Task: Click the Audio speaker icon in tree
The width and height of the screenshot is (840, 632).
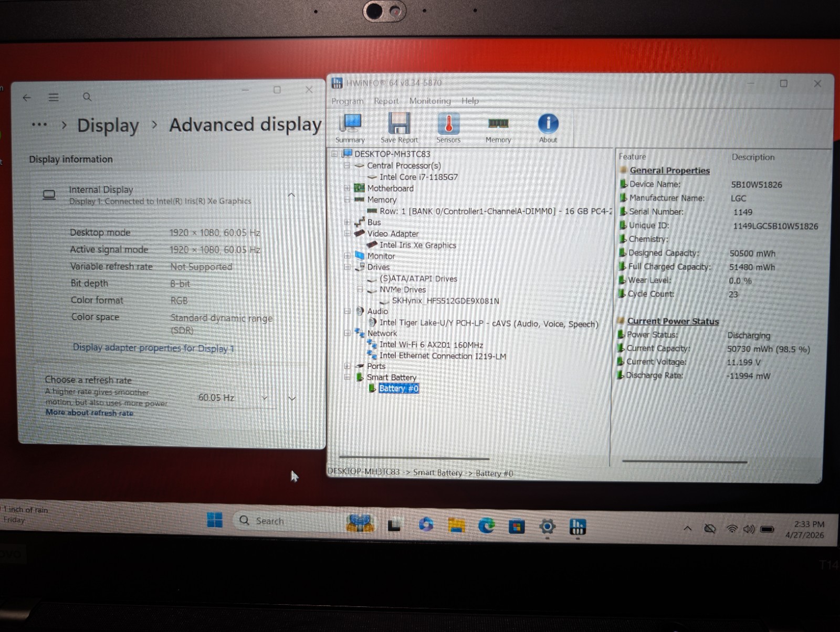Action: coord(360,311)
